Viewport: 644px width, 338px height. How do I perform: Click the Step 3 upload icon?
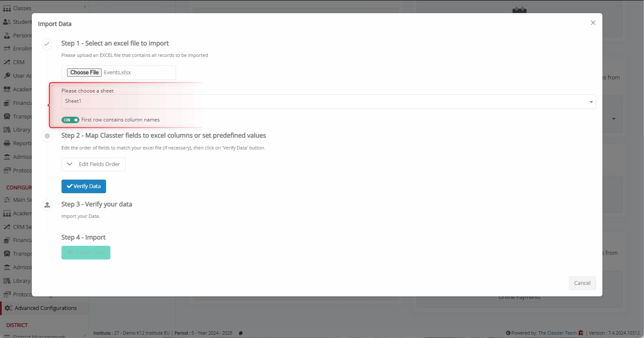47,205
